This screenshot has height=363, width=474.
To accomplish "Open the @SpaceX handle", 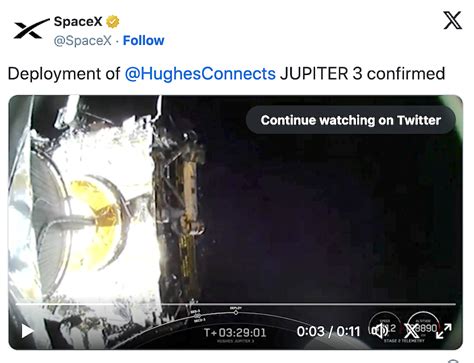I will coord(82,41).
